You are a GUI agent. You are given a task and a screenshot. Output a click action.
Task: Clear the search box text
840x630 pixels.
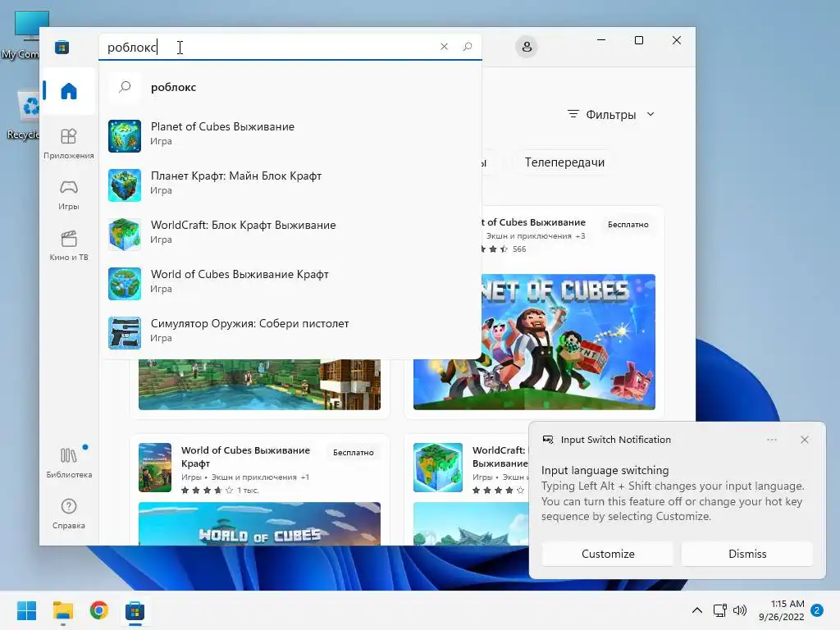[x=444, y=47]
